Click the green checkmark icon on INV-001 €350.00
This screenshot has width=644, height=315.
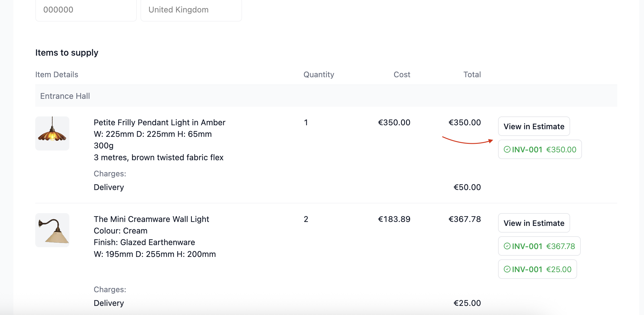507,149
